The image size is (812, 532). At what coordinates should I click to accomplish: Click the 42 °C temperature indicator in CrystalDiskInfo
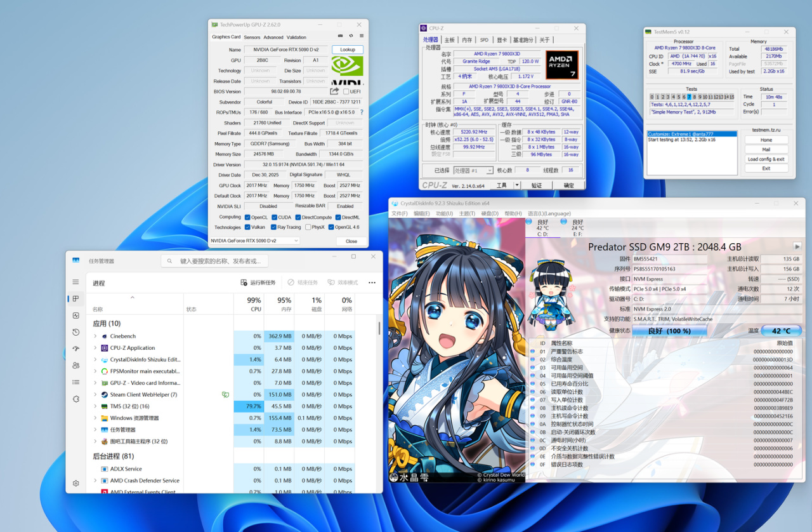(781, 331)
